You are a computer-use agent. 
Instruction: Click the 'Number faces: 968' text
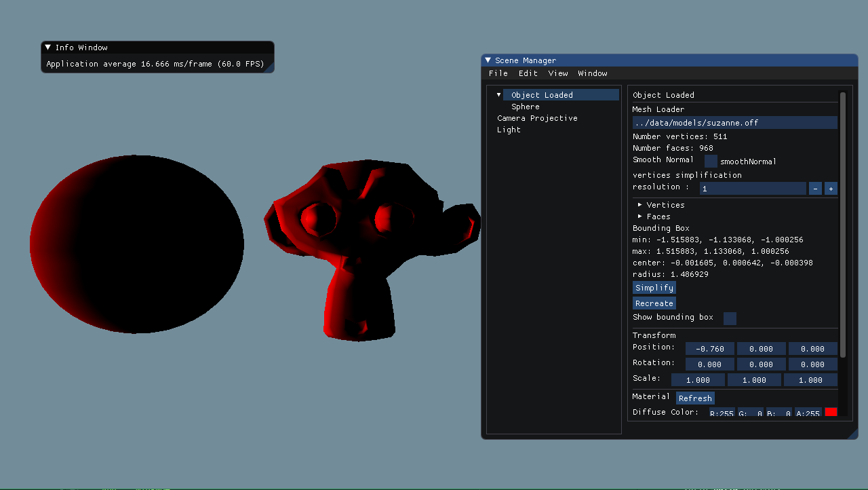673,148
